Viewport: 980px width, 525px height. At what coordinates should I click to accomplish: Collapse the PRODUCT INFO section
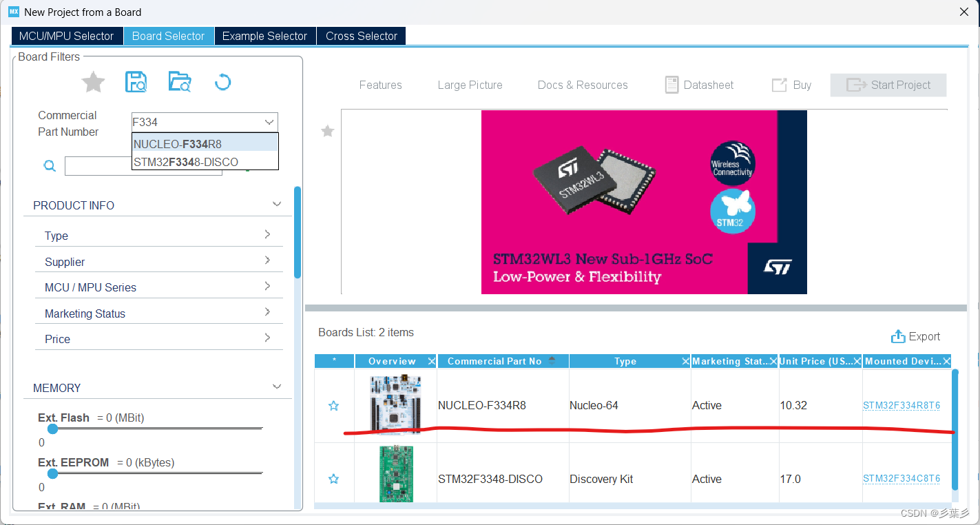point(277,205)
